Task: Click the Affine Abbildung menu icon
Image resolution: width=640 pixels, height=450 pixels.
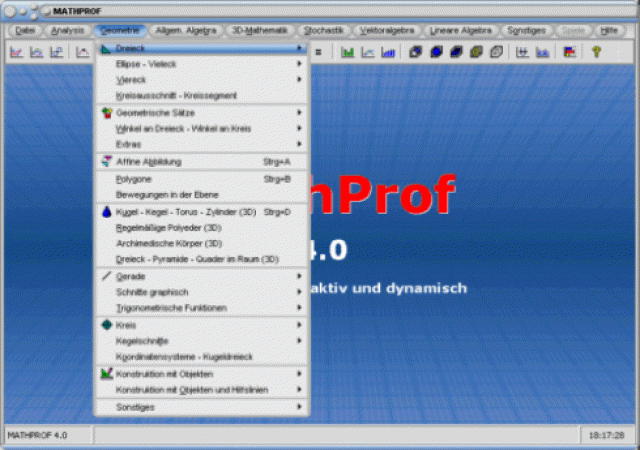Action: tap(107, 161)
